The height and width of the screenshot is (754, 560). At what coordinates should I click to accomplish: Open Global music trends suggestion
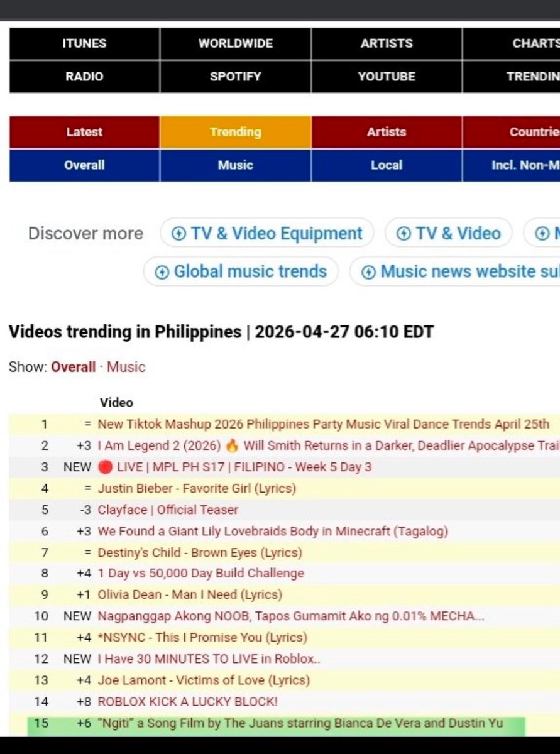241,271
